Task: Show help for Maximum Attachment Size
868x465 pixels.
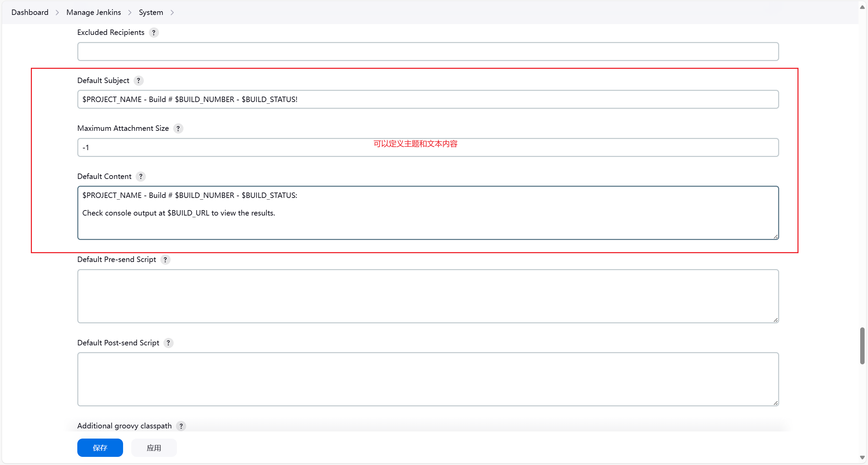Action: pyautogui.click(x=178, y=128)
